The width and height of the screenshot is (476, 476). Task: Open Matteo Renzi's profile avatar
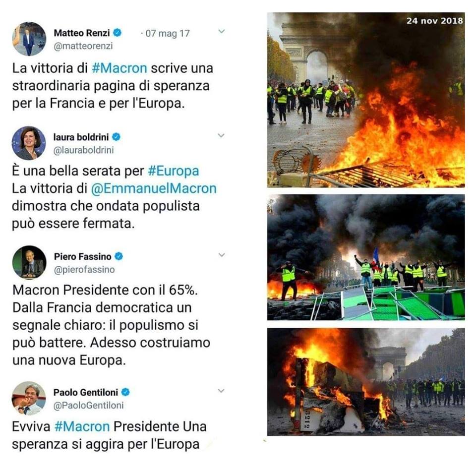(29, 39)
